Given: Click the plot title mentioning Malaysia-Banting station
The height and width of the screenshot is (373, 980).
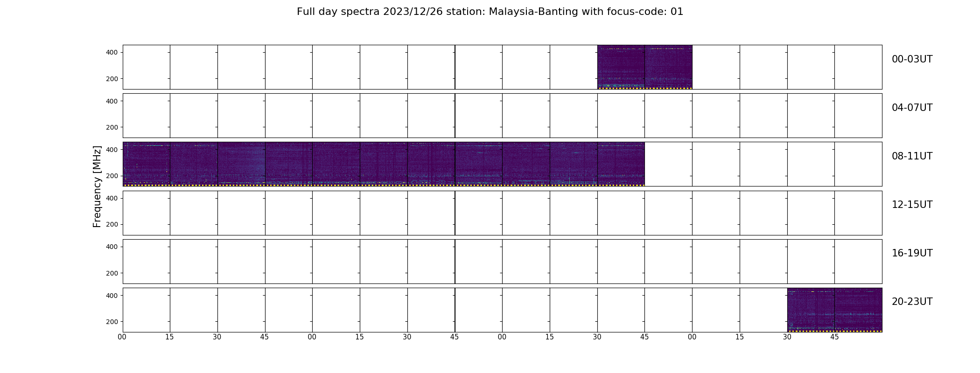Looking at the screenshot, I should point(490,12).
